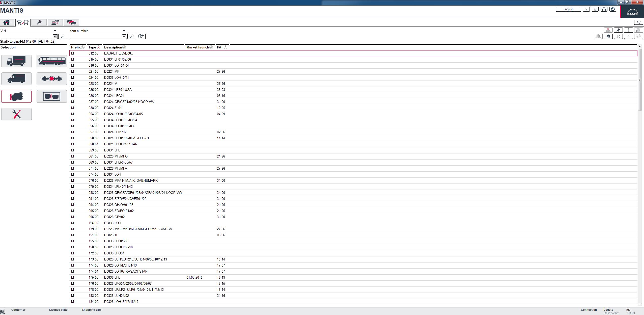Select the bus category icon
Viewport: 644px width, 315px height.
click(x=52, y=61)
